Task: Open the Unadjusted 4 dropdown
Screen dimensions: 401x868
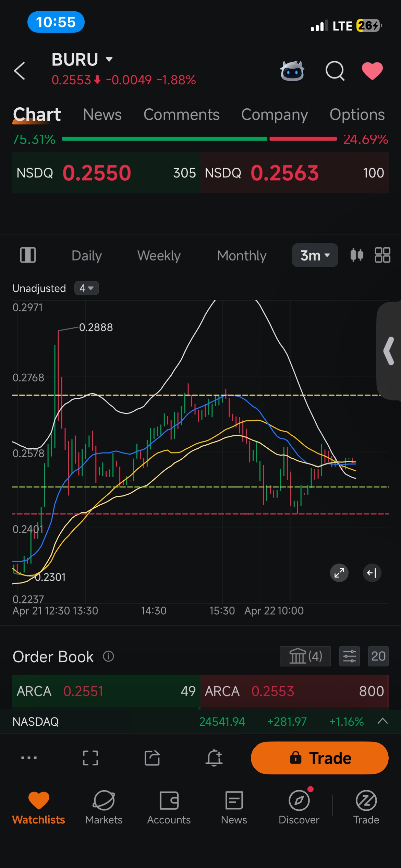Action: click(87, 288)
